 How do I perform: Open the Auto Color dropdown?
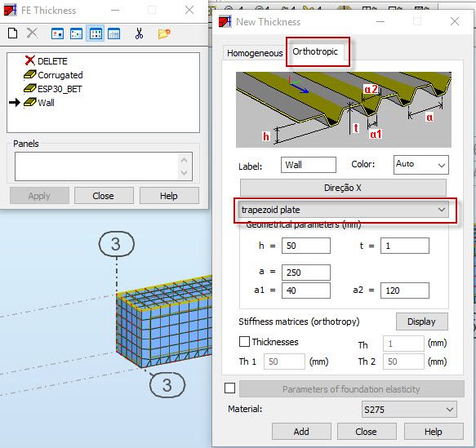coord(421,165)
